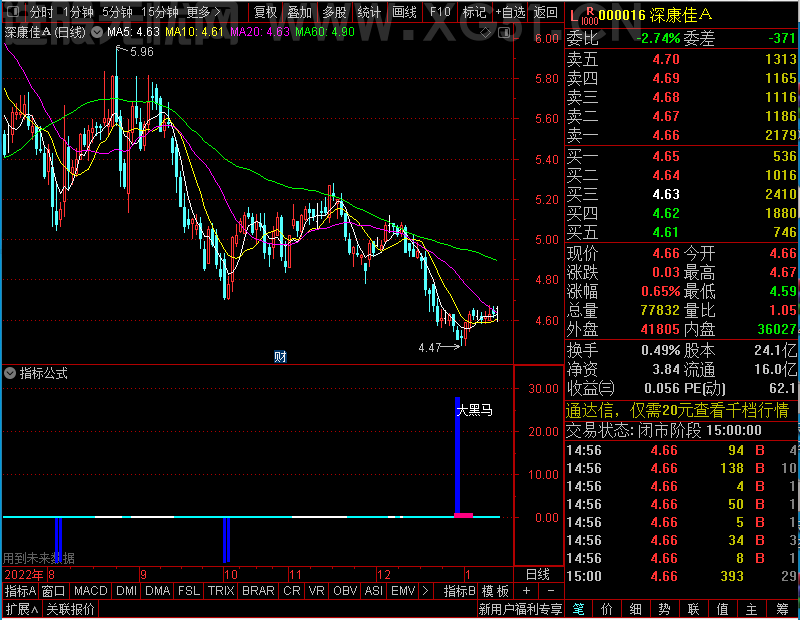
Task: Select the 15分钟 period
Action: point(159,12)
